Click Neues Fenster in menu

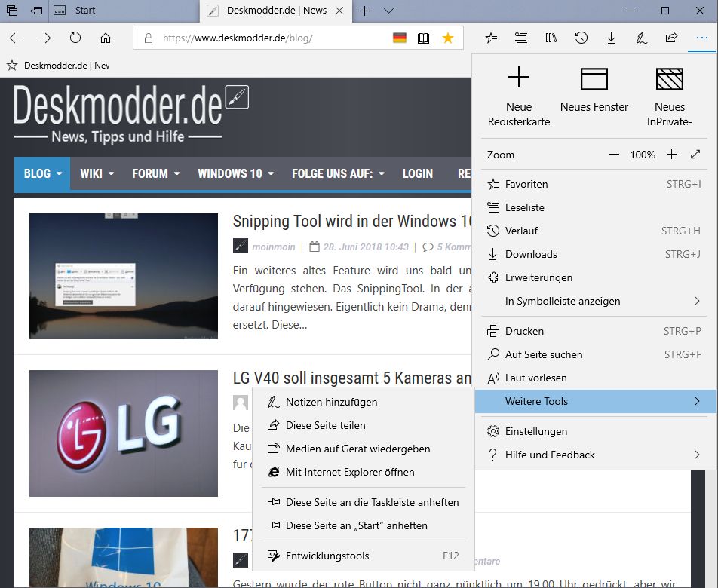594,90
